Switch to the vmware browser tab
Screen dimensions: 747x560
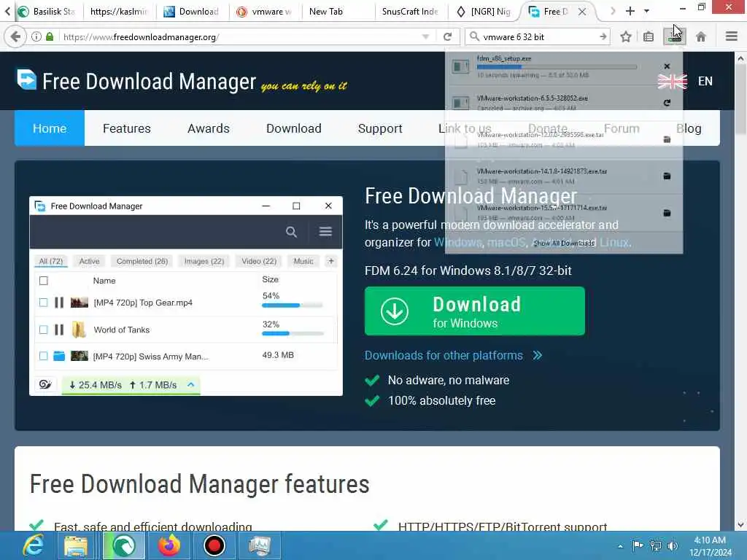click(x=265, y=12)
